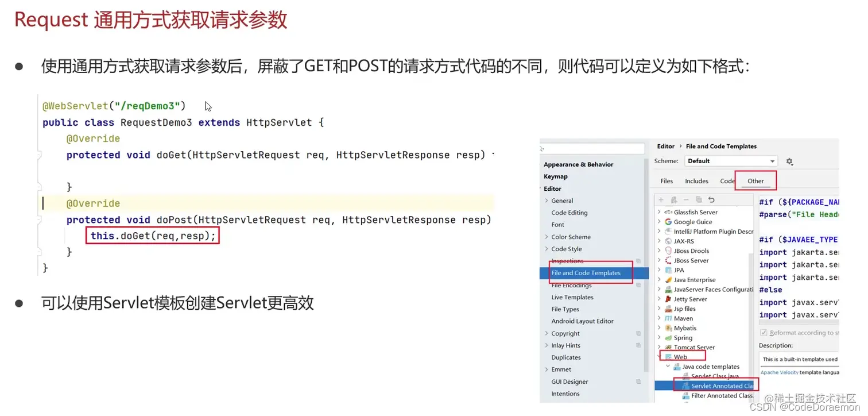
Task: Collapse the Java code templates group
Action: 668,367
